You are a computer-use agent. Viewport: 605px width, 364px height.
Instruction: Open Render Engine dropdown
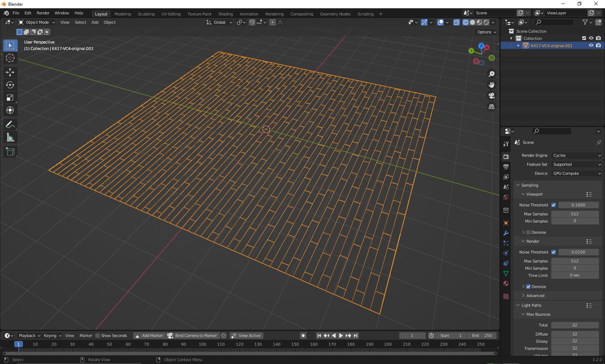(576, 155)
